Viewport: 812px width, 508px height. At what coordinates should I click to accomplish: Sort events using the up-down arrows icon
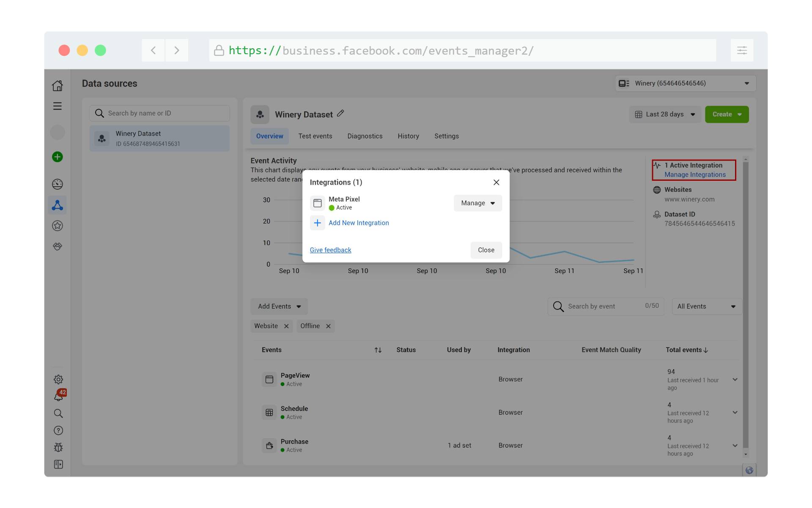(378, 350)
